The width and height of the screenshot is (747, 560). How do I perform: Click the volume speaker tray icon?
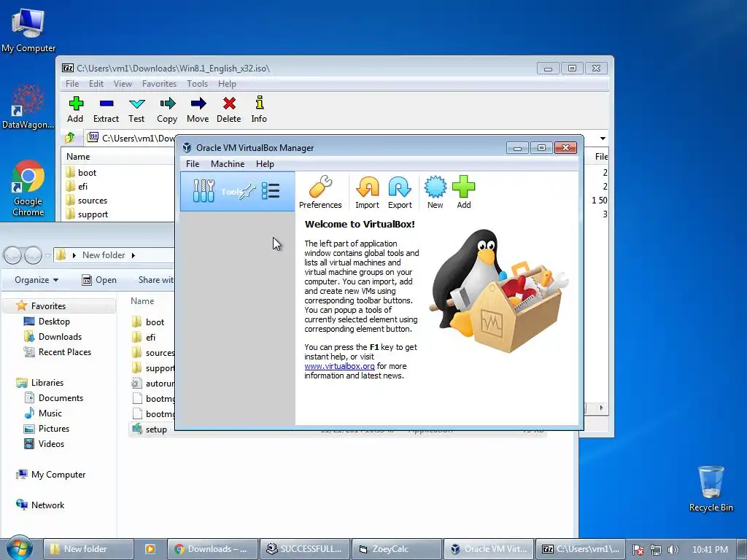pos(673,550)
